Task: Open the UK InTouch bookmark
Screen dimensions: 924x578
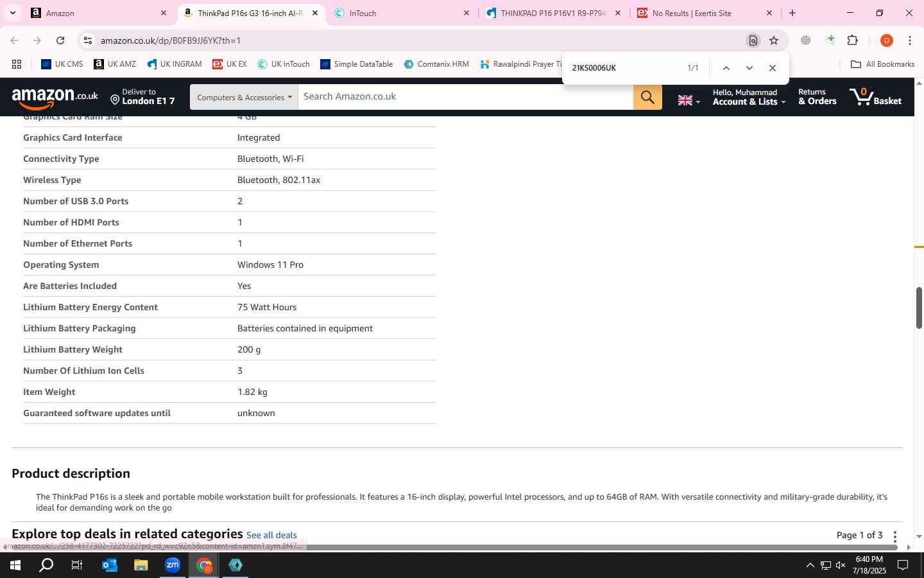Action: pyautogui.click(x=284, y=64)
